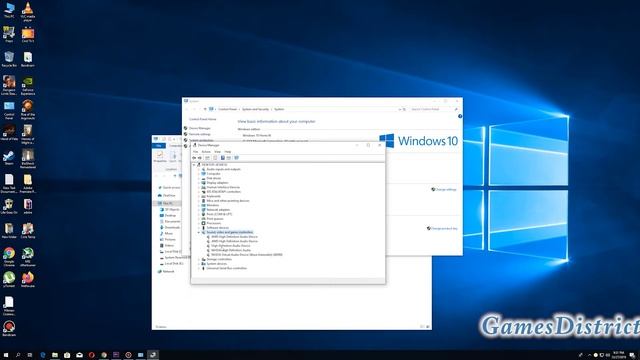640x360 pixels.
Task: Select the Steam desktop icon
Action: point(9,158)
